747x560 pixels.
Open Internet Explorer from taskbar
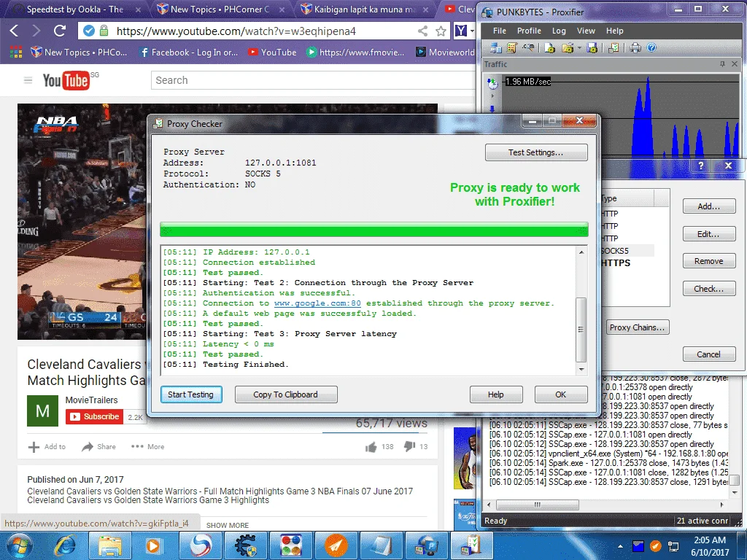point(65,545)
